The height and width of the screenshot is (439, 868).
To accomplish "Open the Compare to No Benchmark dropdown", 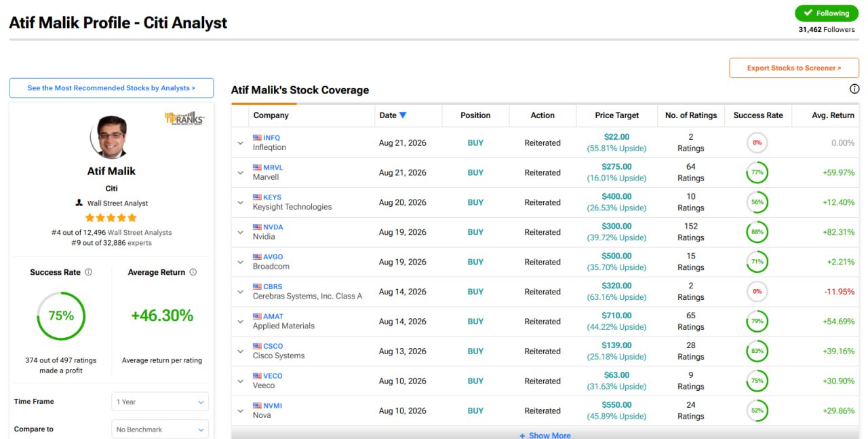I will coord(160,430).
